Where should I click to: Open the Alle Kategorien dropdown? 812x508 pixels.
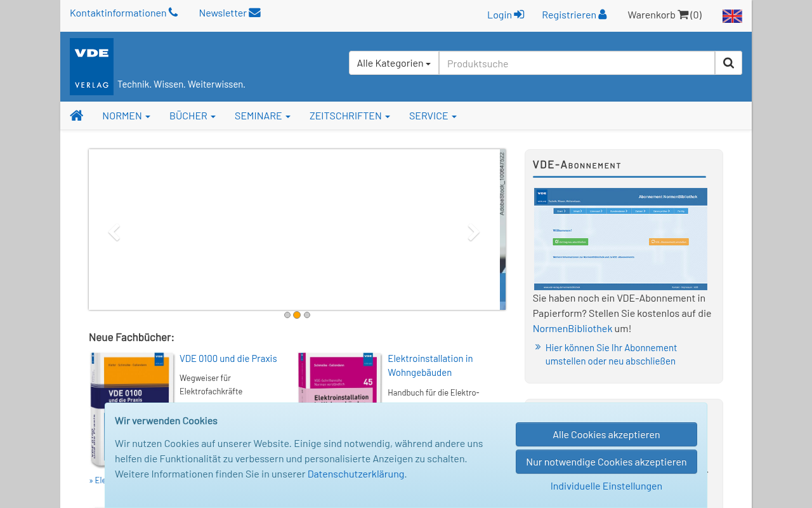(x=394, y=63)
